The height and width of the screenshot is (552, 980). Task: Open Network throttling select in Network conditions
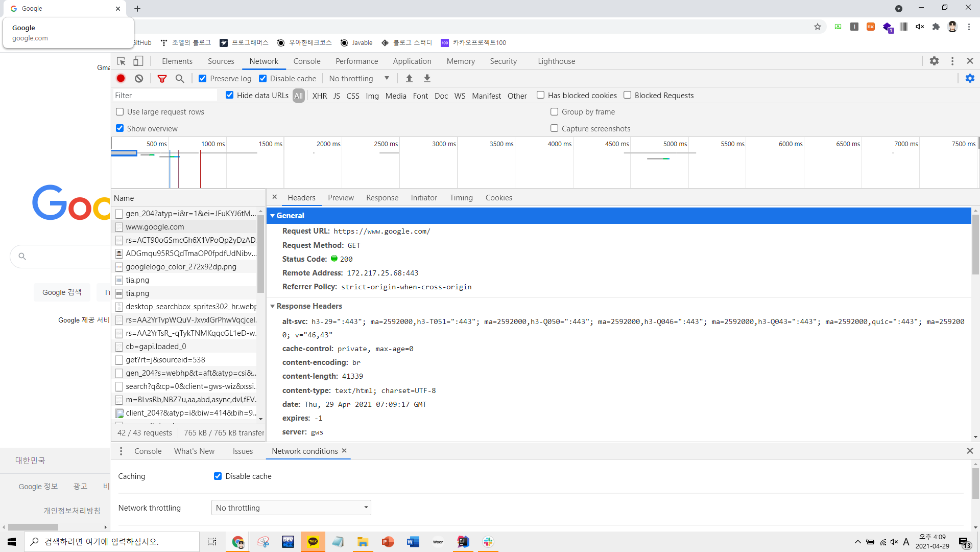[291, 508]
